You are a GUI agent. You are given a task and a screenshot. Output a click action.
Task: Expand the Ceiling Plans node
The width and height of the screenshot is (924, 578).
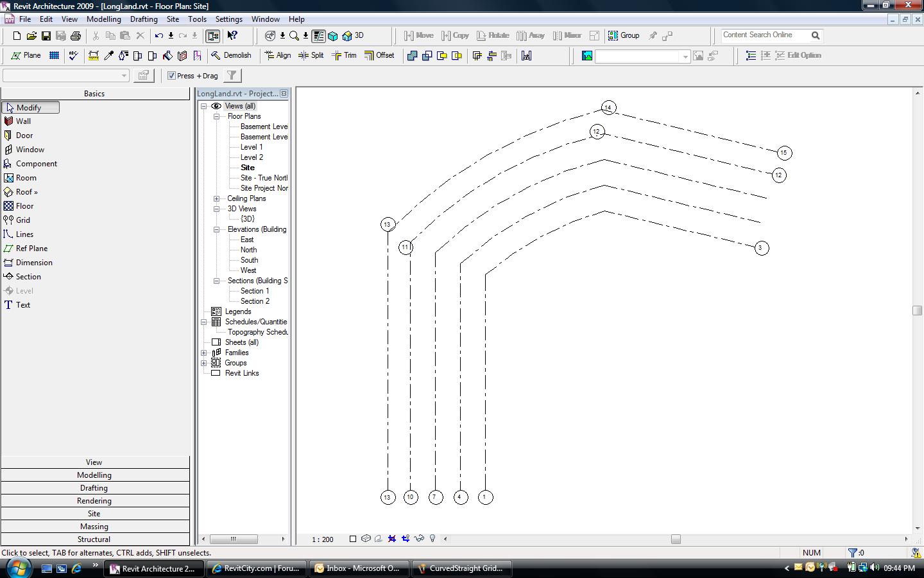click(x=216, y=198)
